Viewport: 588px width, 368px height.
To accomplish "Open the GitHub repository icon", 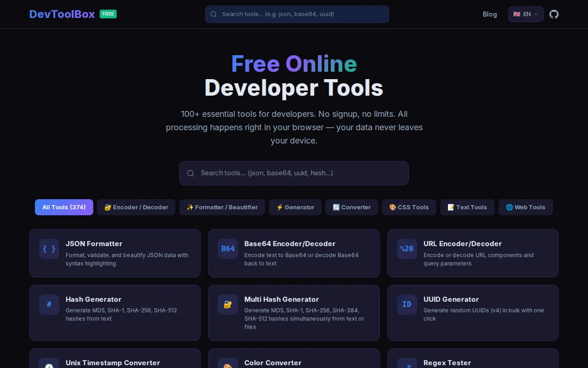I will [x=554, y=14].
